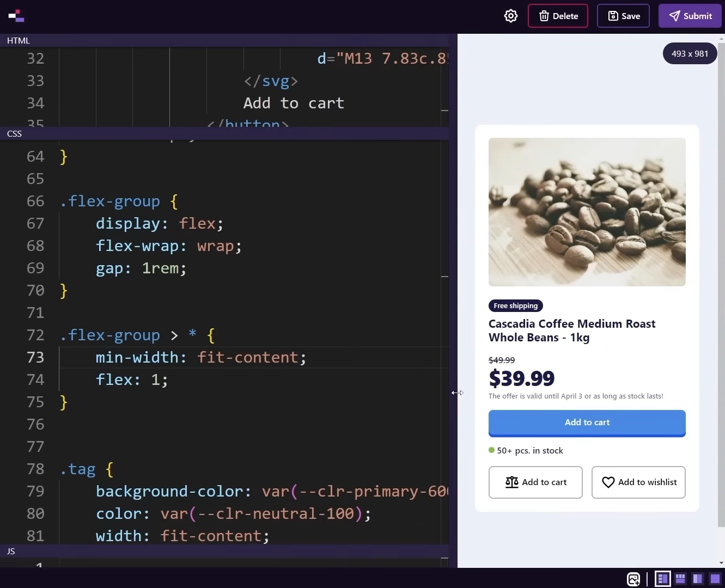Viewport: 725px width, 588px height.
Task: Click the heart icon in wishlist button
Action: coord(608,482)
